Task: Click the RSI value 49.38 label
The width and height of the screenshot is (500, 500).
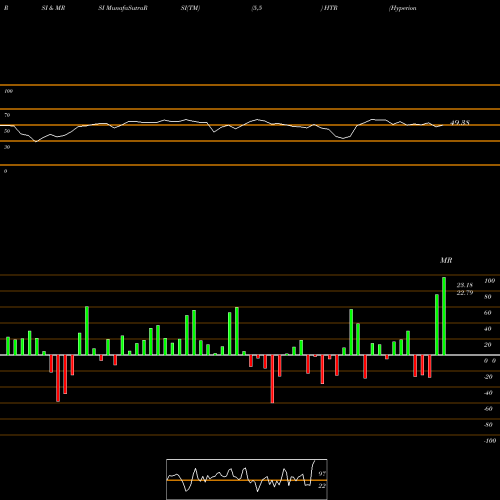Action: click(x=460, y=123)
